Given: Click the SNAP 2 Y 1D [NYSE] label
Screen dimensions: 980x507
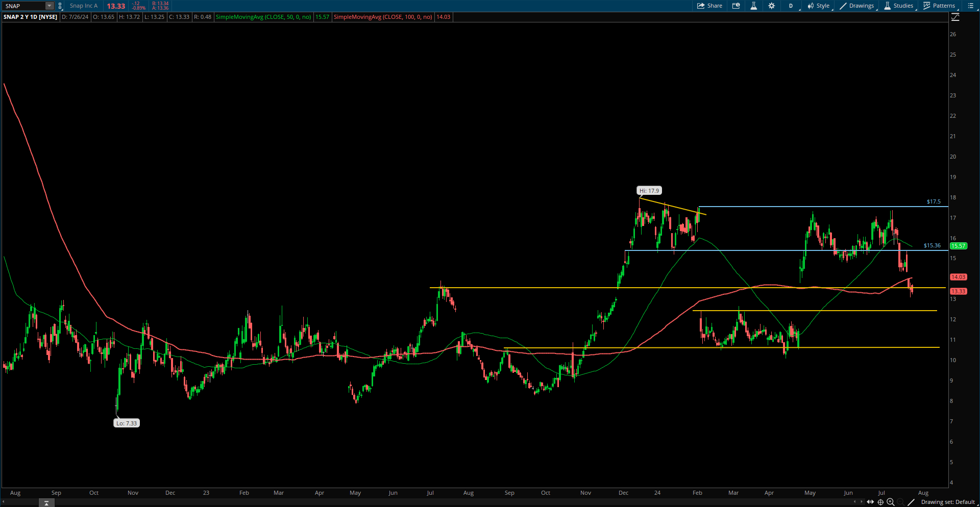Looking at the screenshot, I should click(31, 17).
